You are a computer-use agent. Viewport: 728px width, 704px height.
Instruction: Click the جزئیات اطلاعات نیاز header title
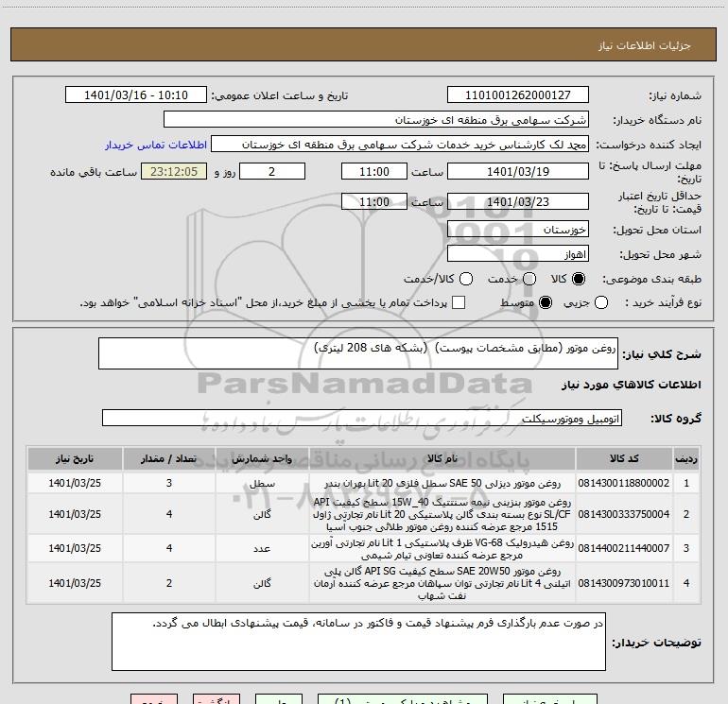pos(644,45)
